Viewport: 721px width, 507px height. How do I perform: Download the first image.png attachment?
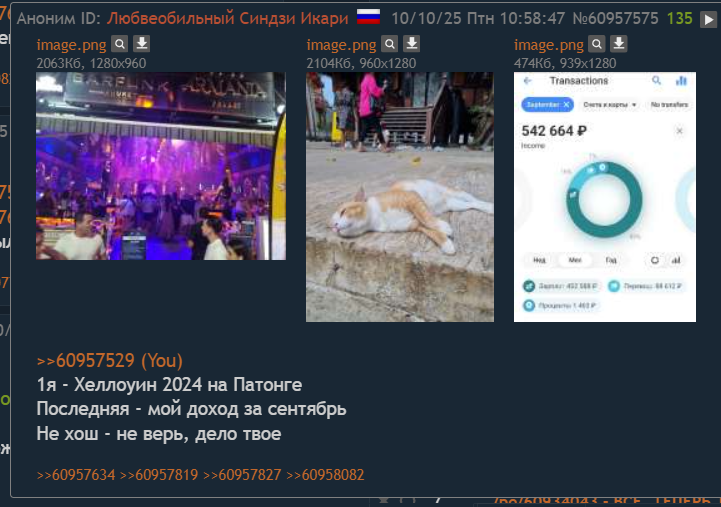(142, 44)
